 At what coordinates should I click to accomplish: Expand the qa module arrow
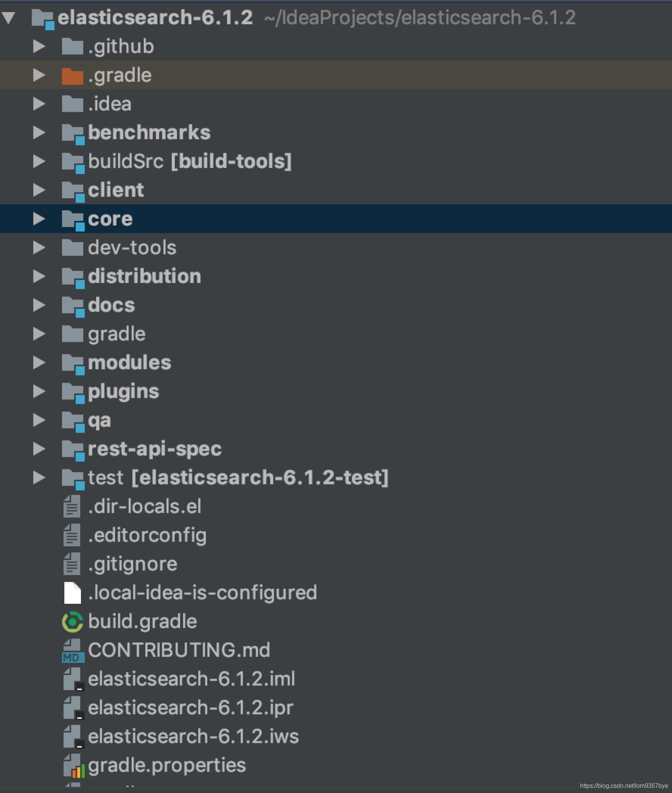click(39, 420)
